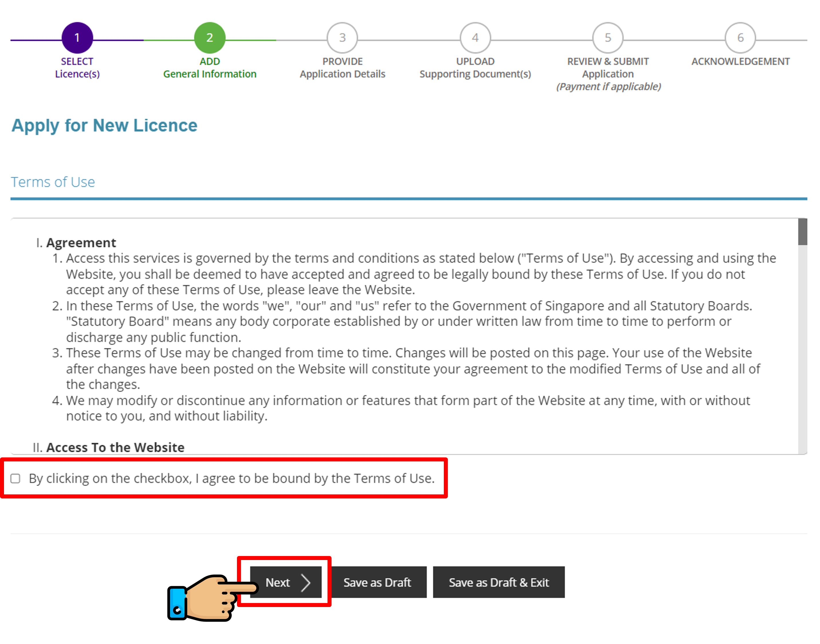Click the 'UPLOAD Supporting Document(s)' step label

tap(475, 68)
